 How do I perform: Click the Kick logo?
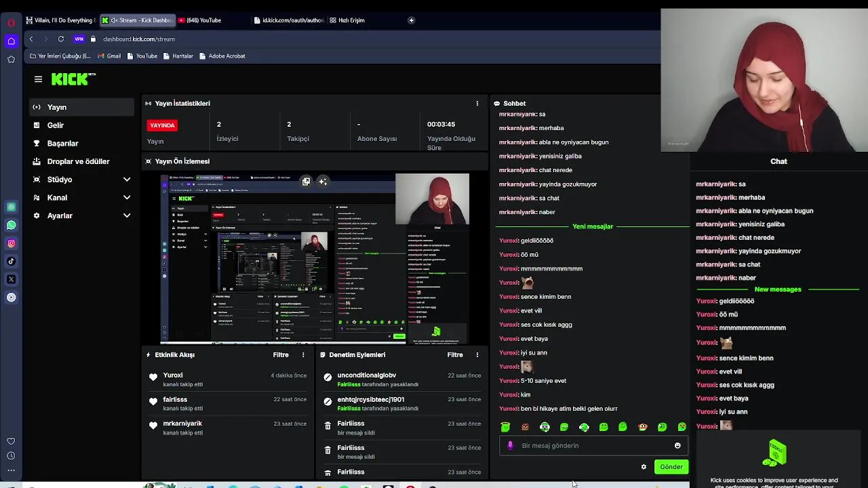73,79
